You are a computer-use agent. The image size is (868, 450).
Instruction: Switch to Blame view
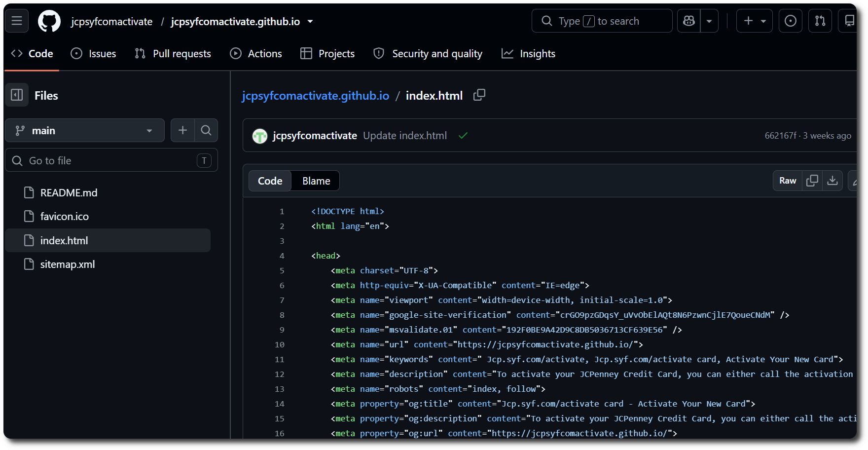316,181
